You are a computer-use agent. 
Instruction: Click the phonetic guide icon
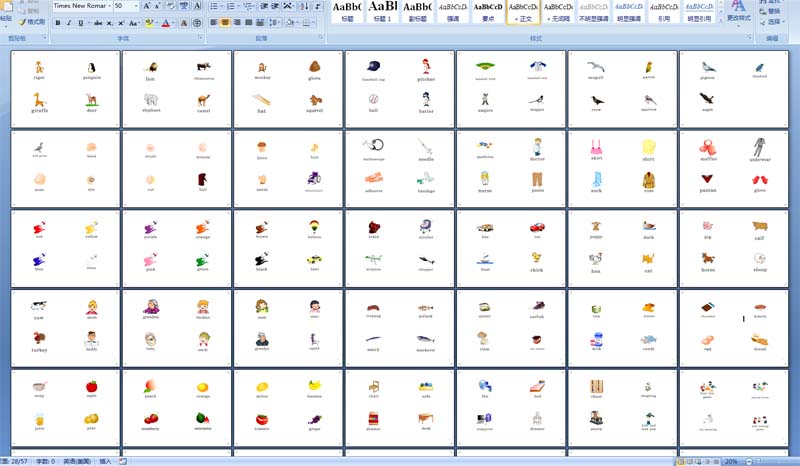tap(184, 6)
